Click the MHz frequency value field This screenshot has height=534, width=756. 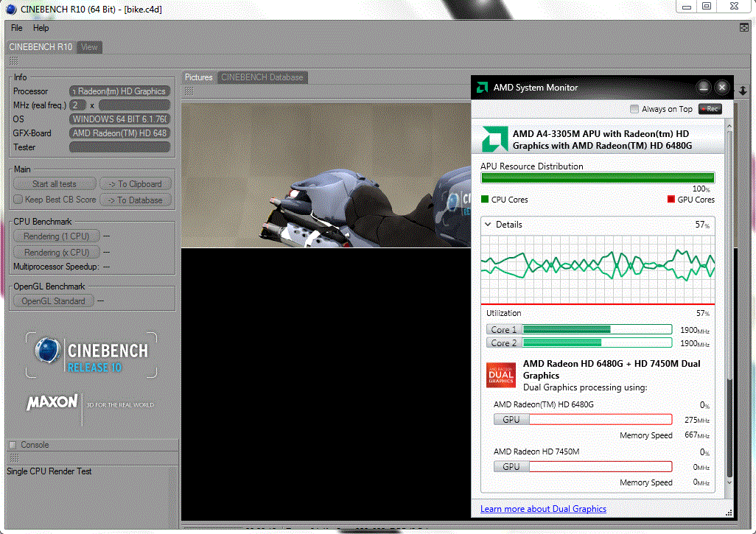click(x=135, y=105)
